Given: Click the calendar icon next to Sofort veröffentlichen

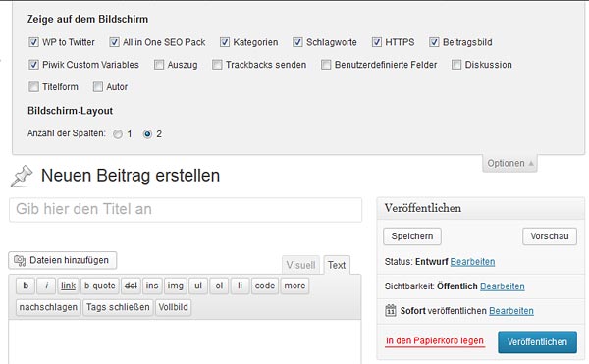Looking at the screenshot, I should click(391, 311).
